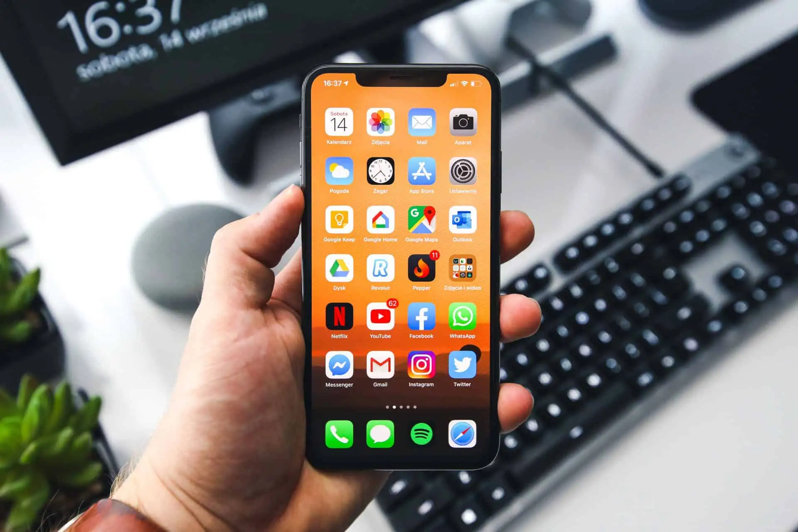Viewport: 798px width, 532px height.
Task: Open iOS Settings app
Action: pyautogui.click(x=465, y=174)
